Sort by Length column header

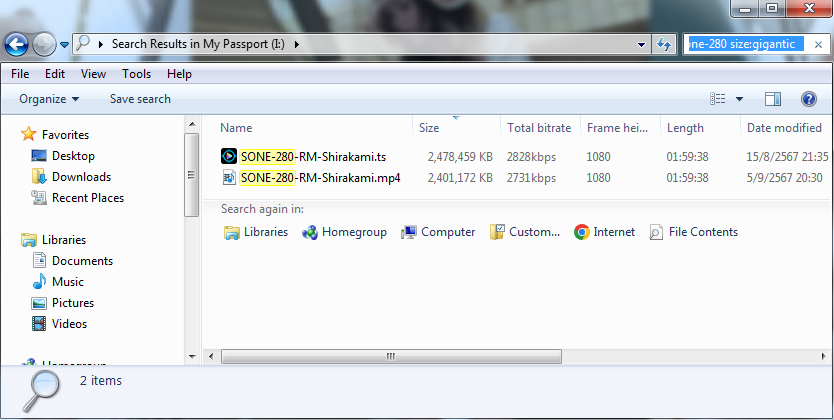click(700, 128)
